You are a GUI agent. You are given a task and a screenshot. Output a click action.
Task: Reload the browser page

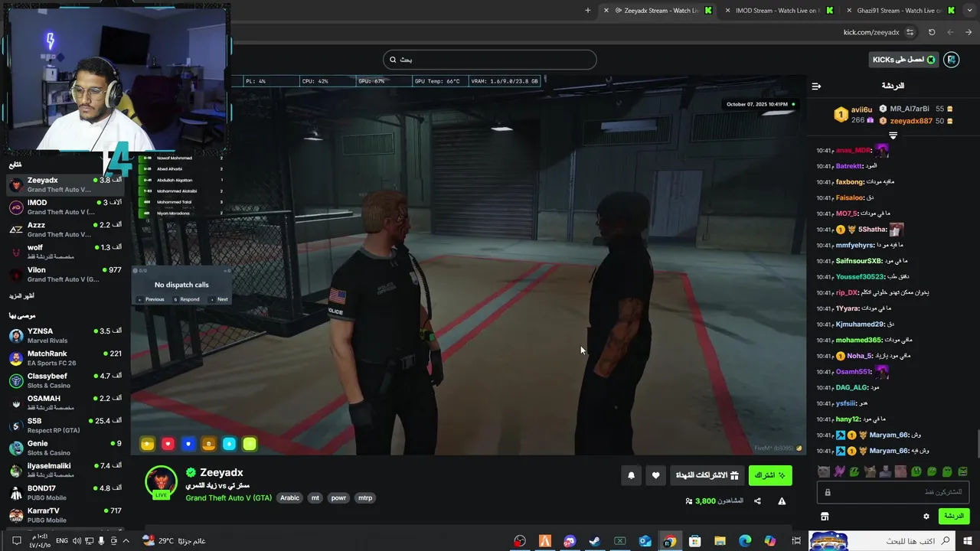tap(932, 32)
